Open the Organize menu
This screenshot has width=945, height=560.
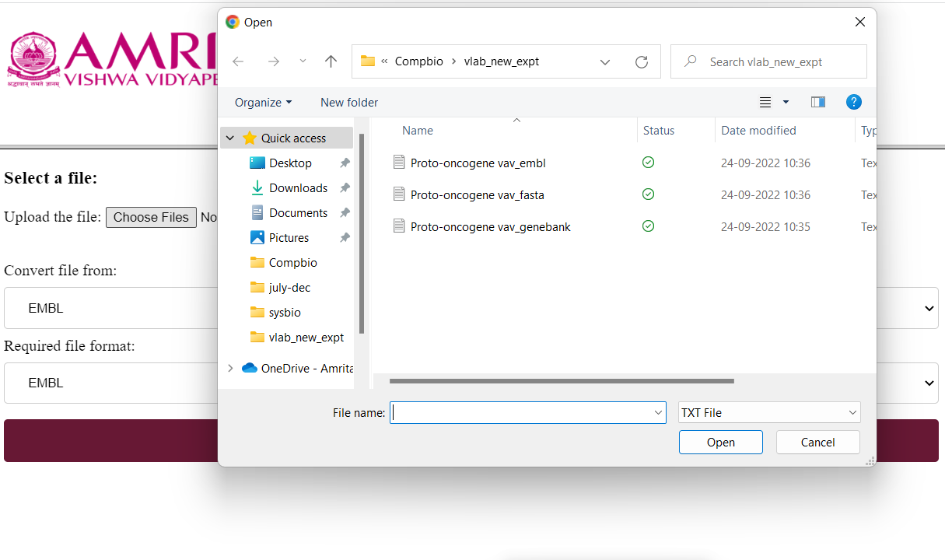click(x=264, y=102)
